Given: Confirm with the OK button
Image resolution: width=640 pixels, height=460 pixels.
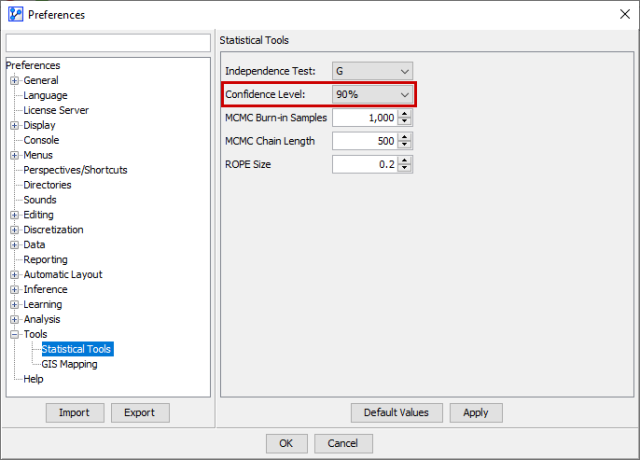Looking at the screenshot, I should (x=287, y=443).
